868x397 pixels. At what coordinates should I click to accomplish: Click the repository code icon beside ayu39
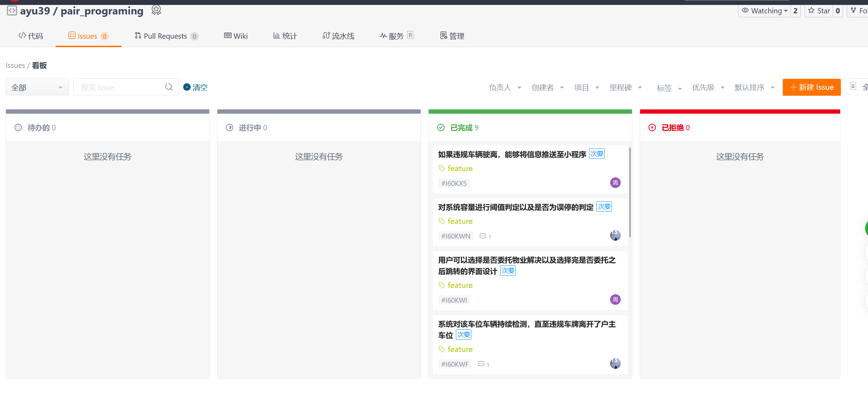click(x=12, y=11)
